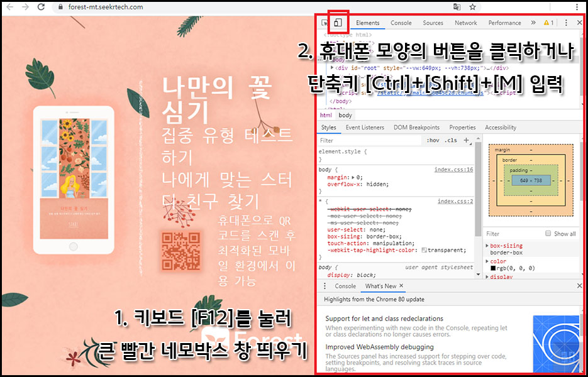Select body in the breadcrumb
The image size is (588, 377).
345,115
